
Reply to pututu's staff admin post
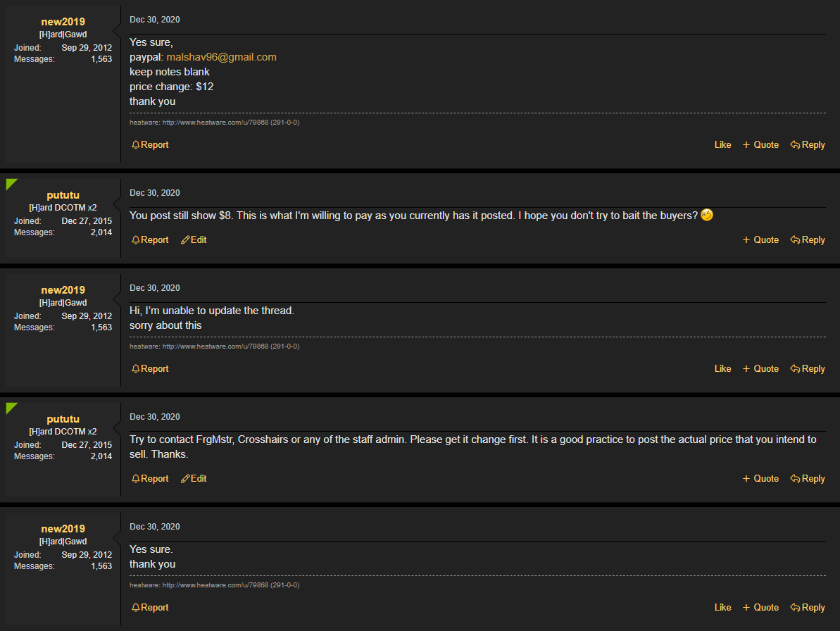tap(808, 479)
